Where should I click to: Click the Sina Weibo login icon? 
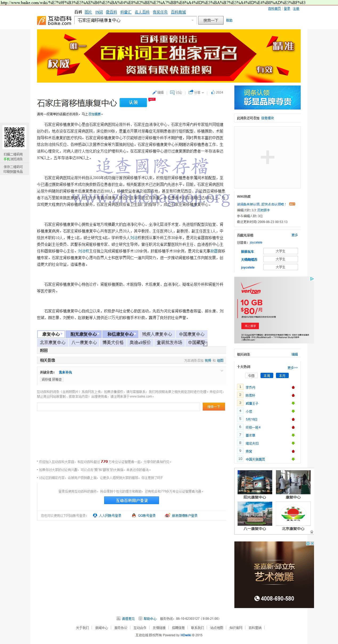167,515
